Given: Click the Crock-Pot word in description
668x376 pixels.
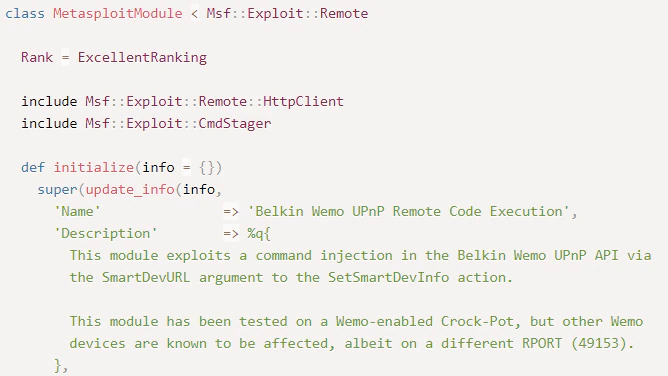Looking at the screenshot, I should coord(477,321).
